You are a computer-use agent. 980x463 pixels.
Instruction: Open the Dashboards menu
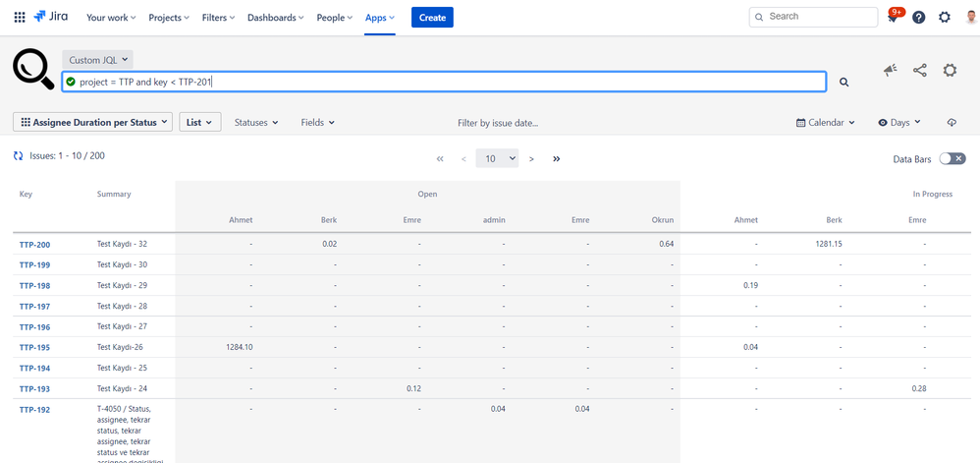276,18
